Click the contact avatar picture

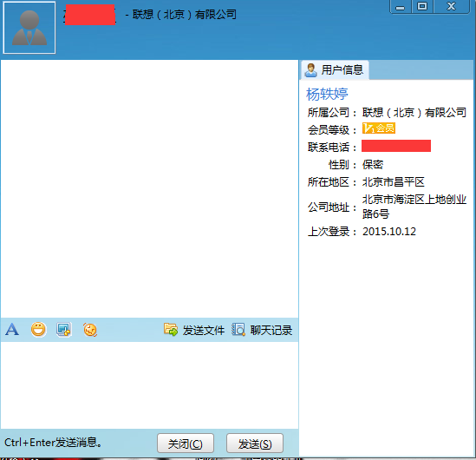click(29, 28)
